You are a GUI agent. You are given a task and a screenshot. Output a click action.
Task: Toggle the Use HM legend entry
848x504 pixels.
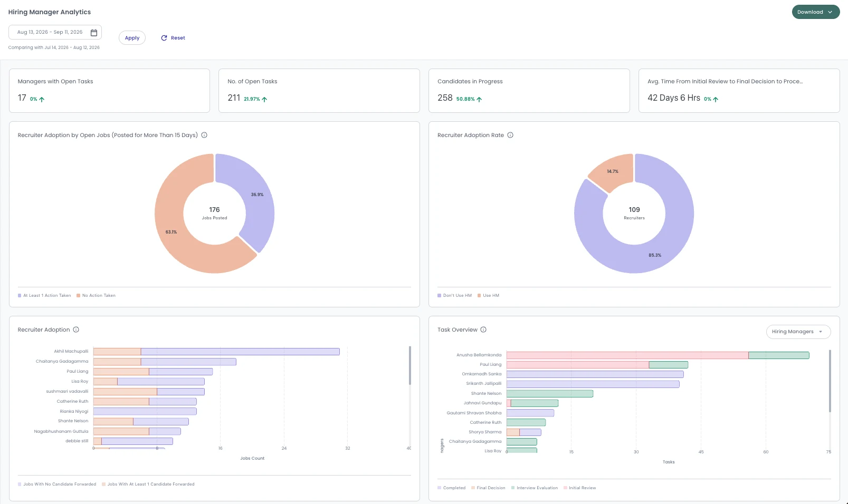[489, 296]
